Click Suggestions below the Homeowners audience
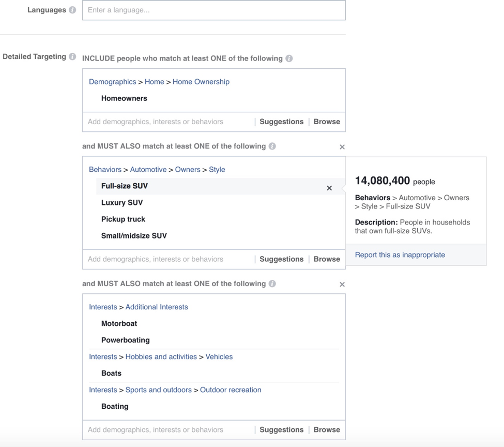 click(281, 122)
